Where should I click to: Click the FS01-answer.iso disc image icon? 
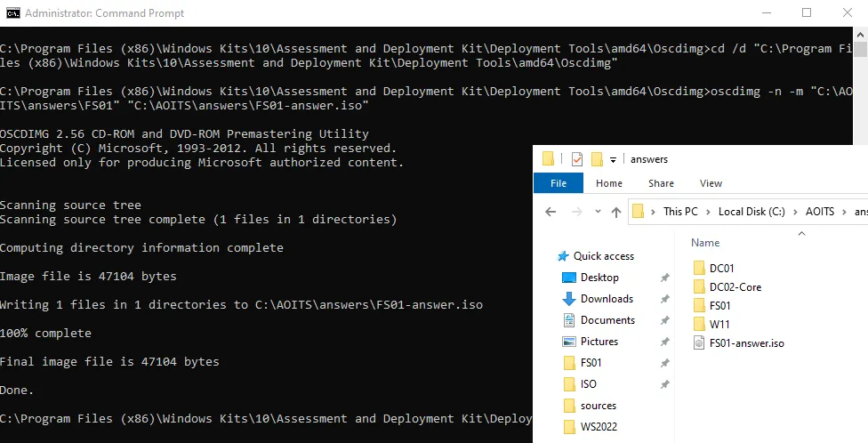click(699, 343)
